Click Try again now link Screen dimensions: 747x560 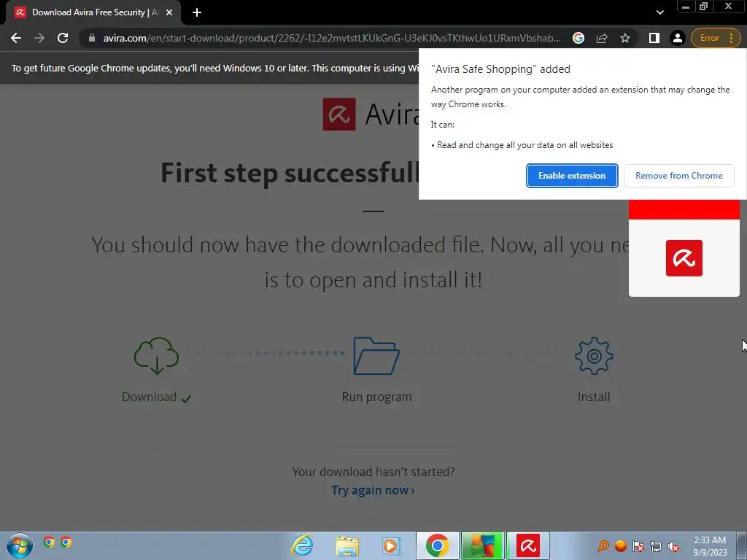pyautogui.click(x=373, y=490)
